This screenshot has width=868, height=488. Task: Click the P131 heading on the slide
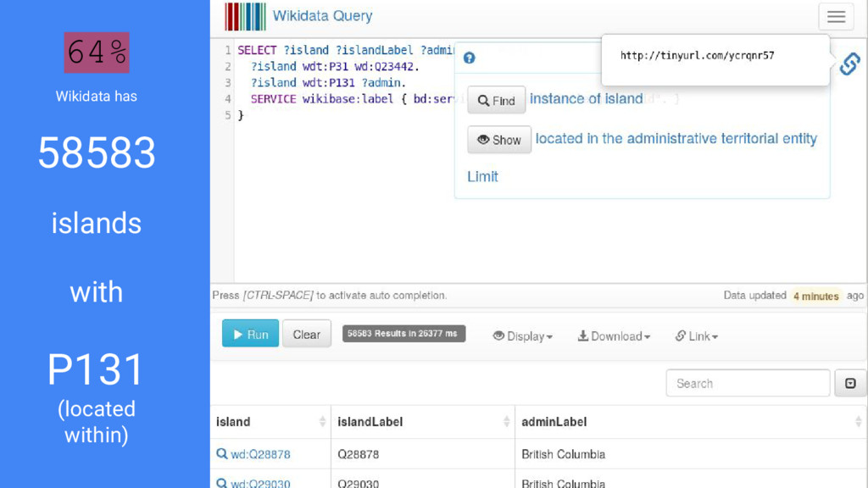coord(96,369)
